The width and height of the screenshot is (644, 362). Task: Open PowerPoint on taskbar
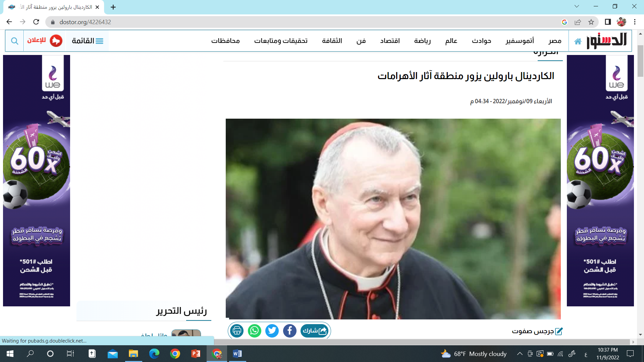coord(196,354)
